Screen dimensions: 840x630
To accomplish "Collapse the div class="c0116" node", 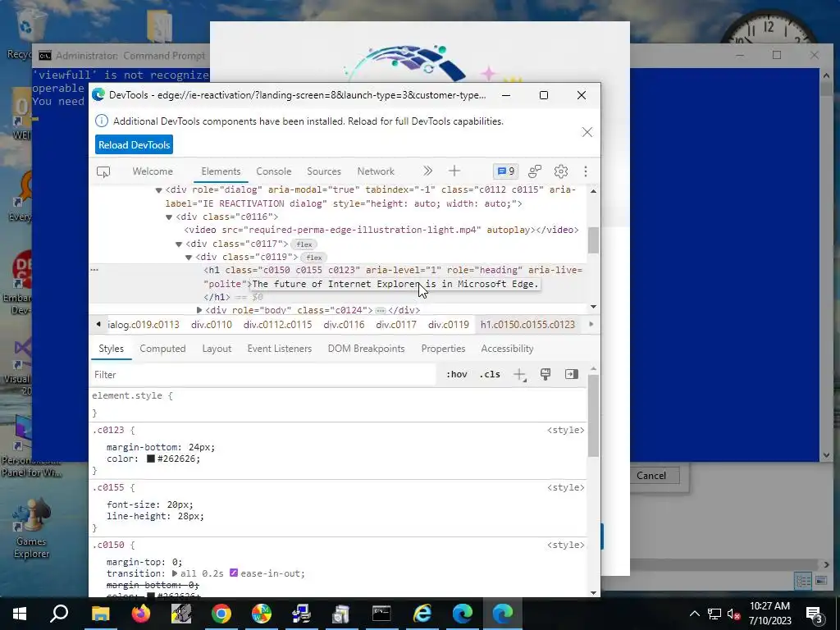I will click(x=169, y=217).
